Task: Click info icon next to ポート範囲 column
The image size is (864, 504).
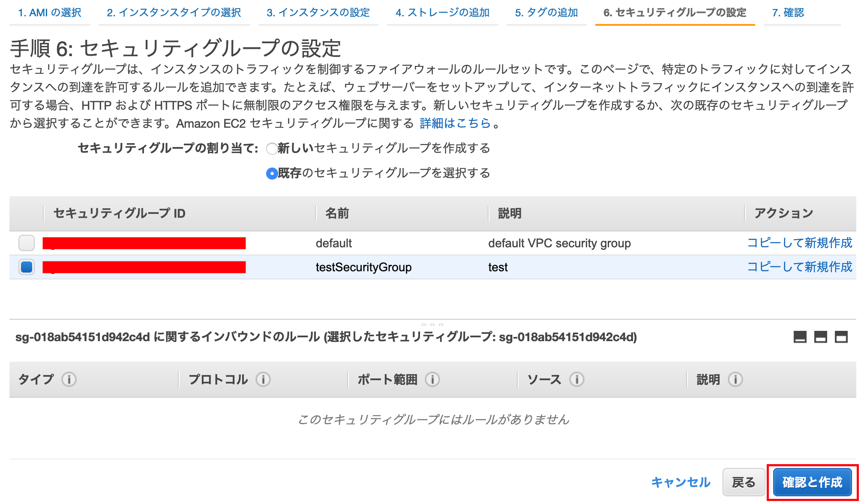Action: [432, 379]
